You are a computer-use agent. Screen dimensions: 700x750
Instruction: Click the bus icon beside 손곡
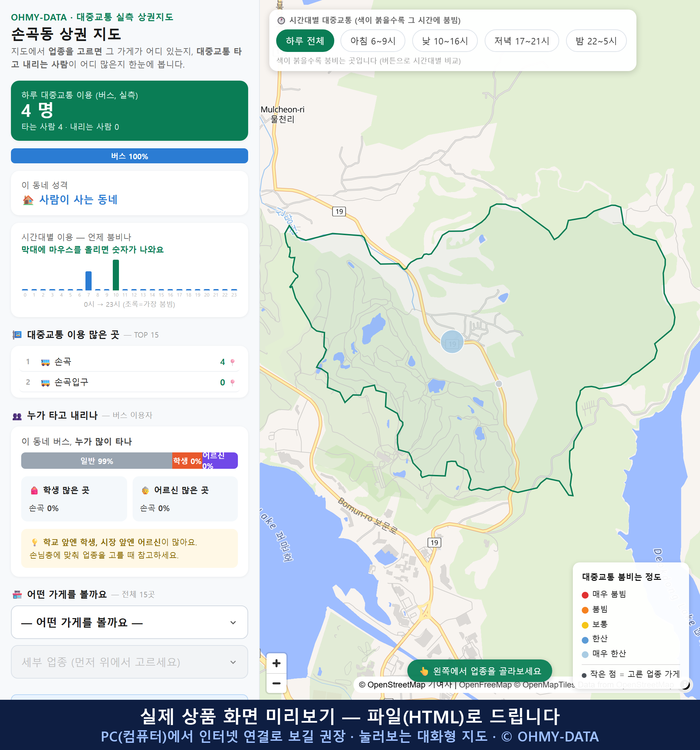coord(45,362)
